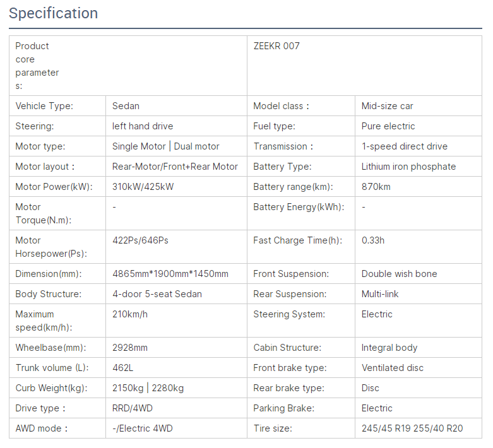The width and height of the screenshot is (493, 448).
Task: Select the 0.33h fast charge time value
Action: coord(372,240)
